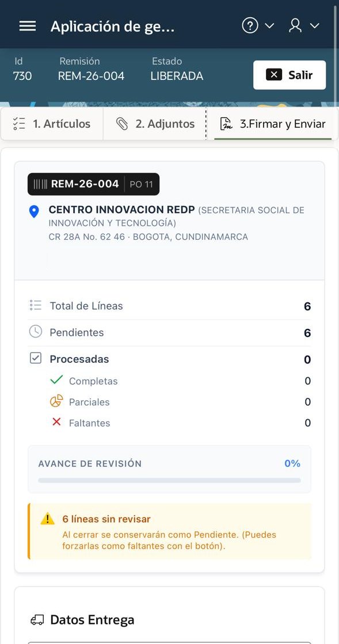
Task: Click the 6 líneas sin revisar heading
Action: click(x=106, y=519)
